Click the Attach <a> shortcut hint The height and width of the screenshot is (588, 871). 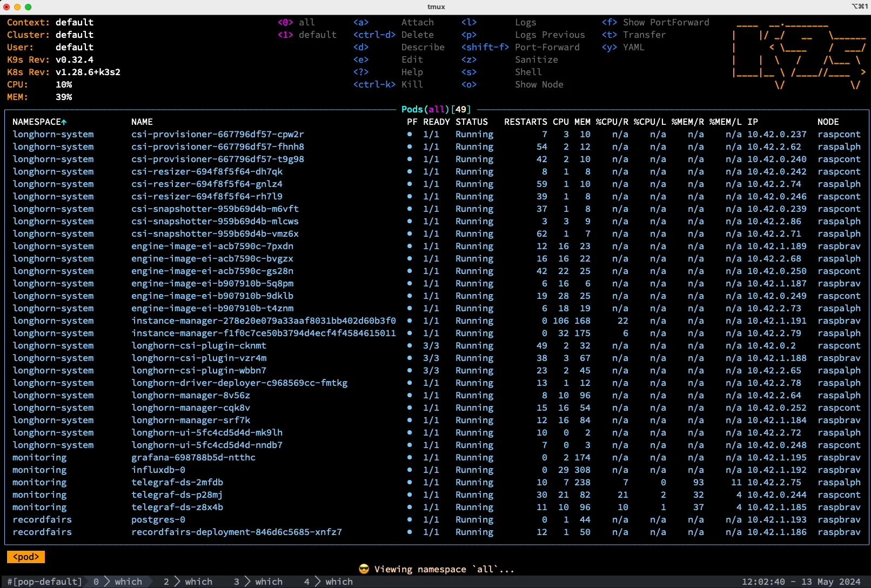[393, 22]
